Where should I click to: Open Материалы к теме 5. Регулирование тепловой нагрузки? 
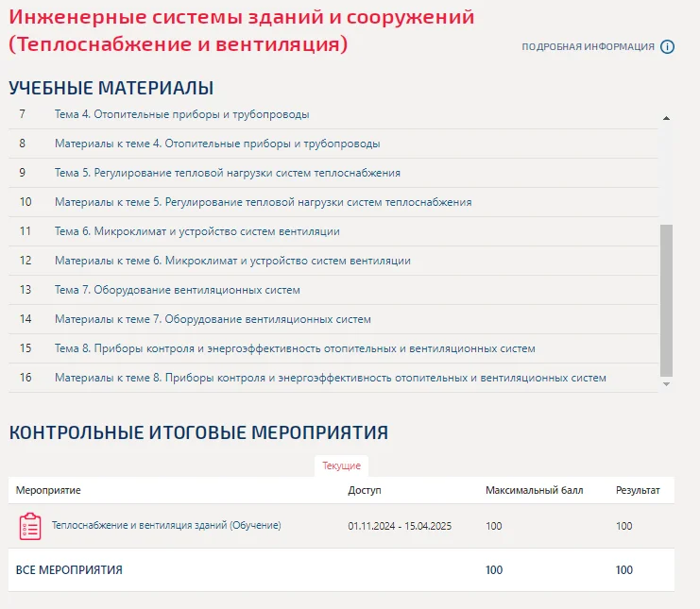coord(263,202)
